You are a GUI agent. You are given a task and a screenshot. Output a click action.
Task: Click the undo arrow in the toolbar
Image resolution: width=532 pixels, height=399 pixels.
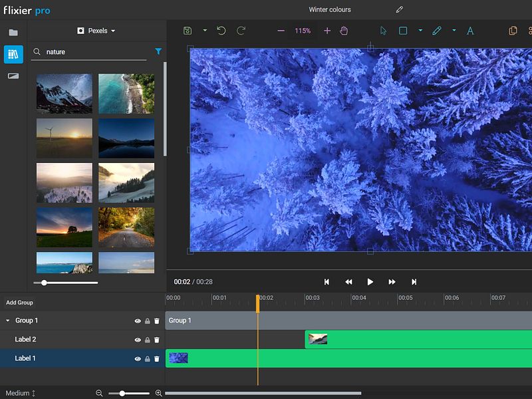click(221, 31)
